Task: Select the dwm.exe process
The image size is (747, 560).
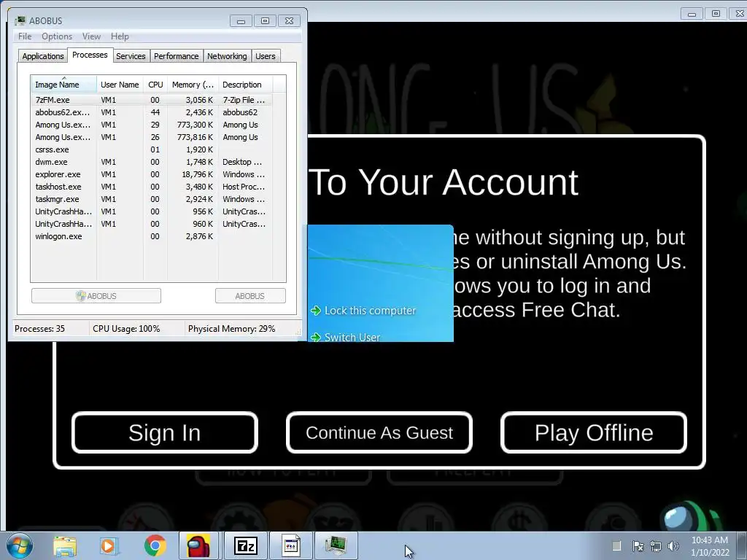Action: (x=152, y=162)
